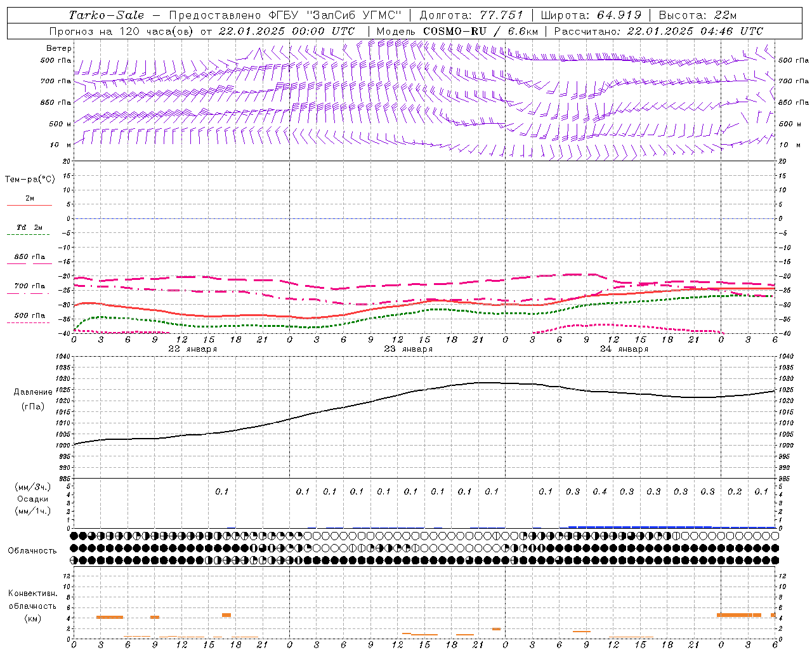This screenshot has height=650, width=812.
Task: Click the Осадки precipitation panel label
Action: [33, 499]
